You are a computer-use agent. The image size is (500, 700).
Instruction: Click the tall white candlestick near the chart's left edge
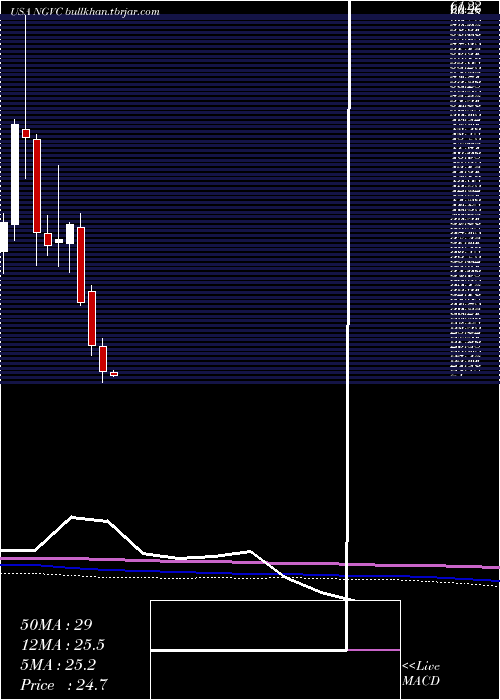point(15,174)
